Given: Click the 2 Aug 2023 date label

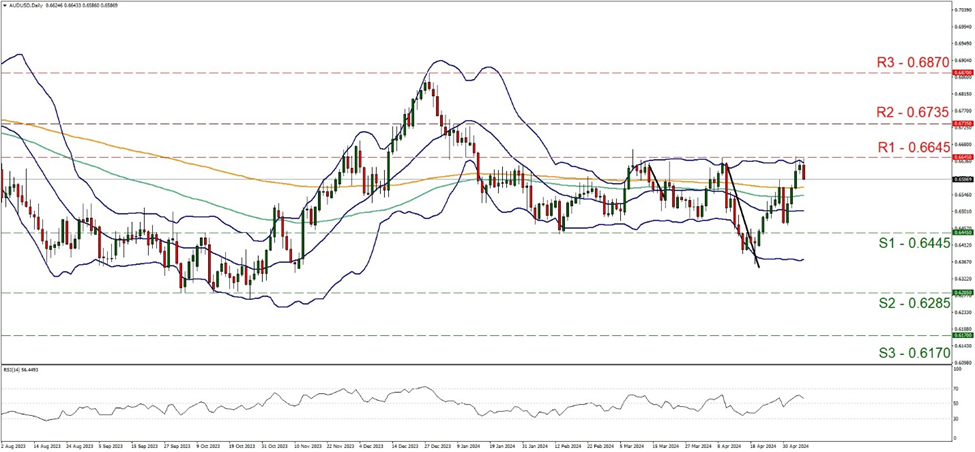Looking at the screenshot, I should (x=13, y=447).
